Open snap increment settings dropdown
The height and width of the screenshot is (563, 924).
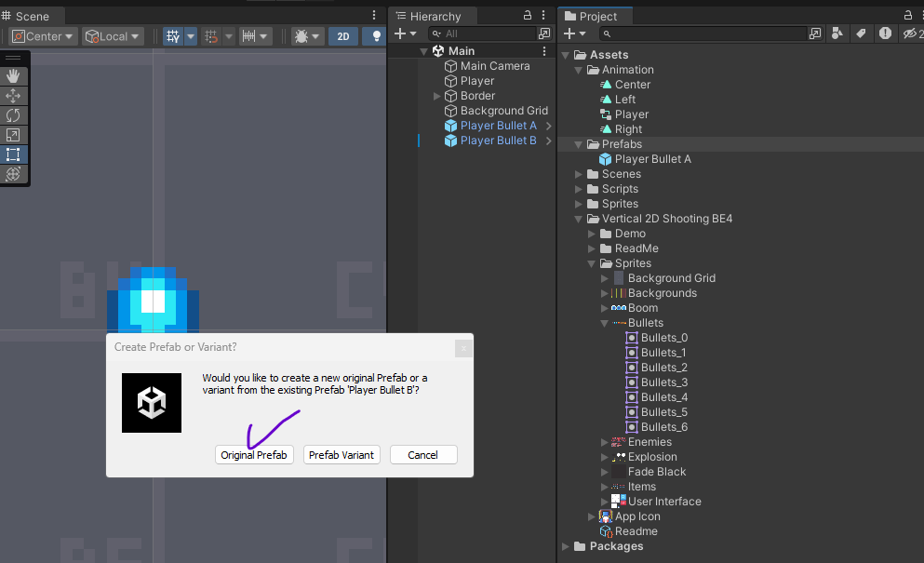coord(255,36)
